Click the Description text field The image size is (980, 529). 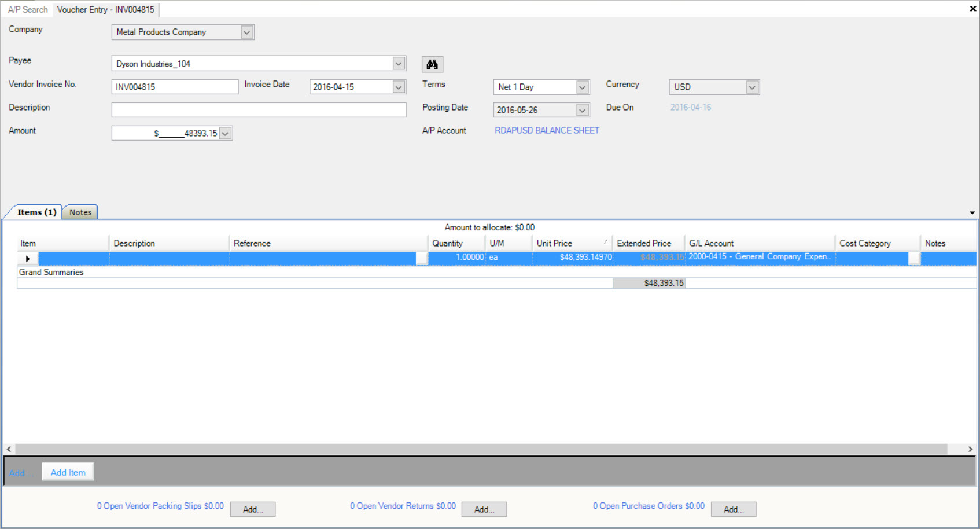tap(259, 110)
